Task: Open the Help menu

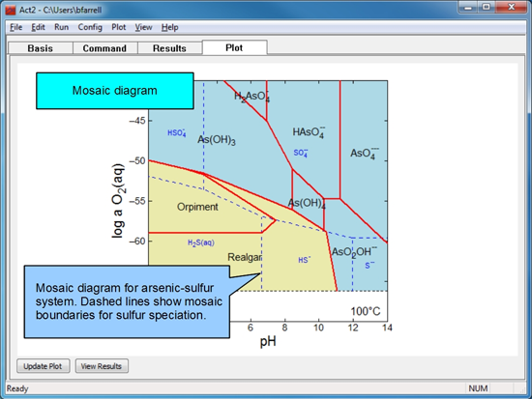Action: (169, 27)
